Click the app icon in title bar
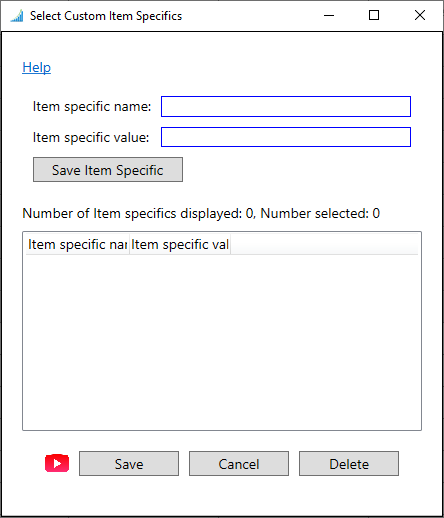This screenshot has width=444, height=518. 17,16
